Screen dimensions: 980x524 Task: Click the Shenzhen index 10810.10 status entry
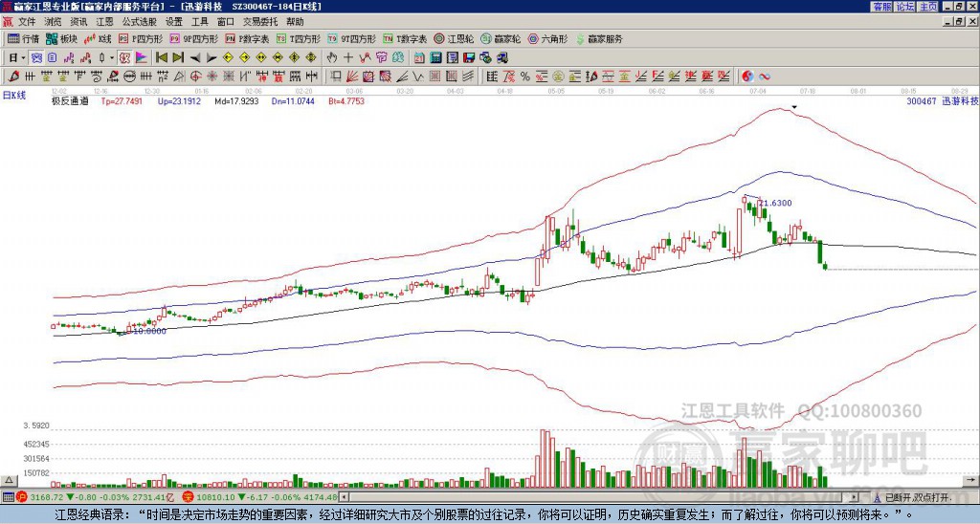pyautogui.click(x=260, y=497)
